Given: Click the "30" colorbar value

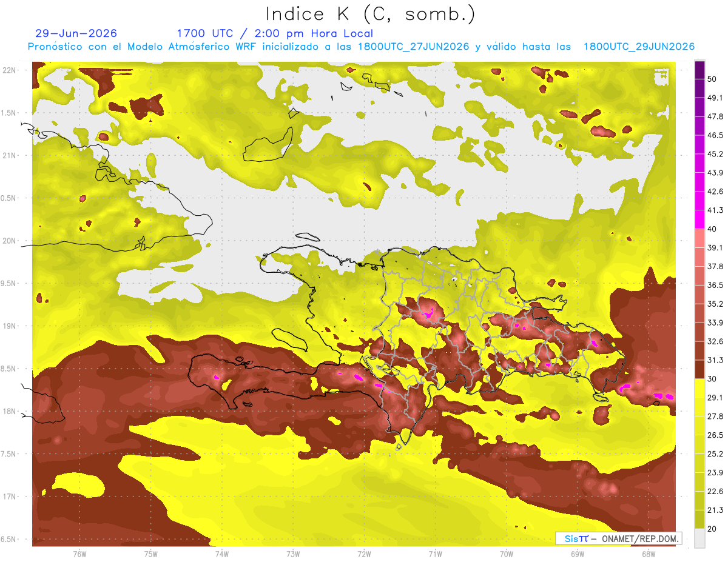Looking at the screenshot, I should coord(712,379).
